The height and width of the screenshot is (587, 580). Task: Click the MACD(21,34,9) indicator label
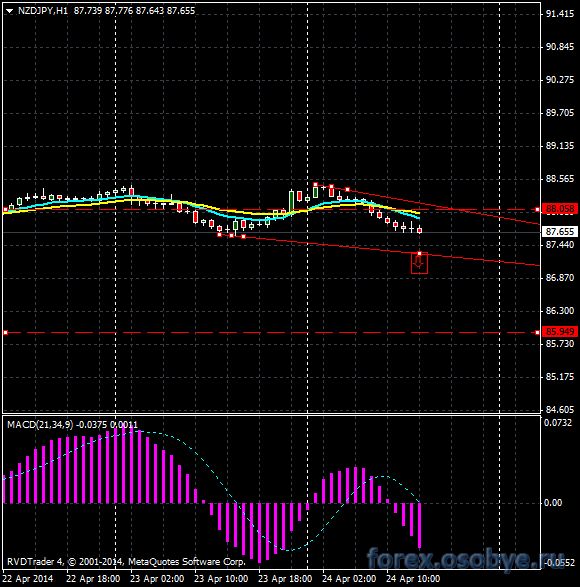pyautogui.click(x=40, y=425)
